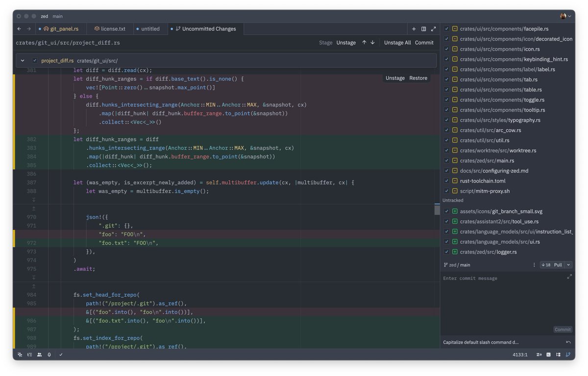This screenshot has width=588, height=376.
Task: Expand hidden lines below line 388
Action: click(x=34, y=200)
